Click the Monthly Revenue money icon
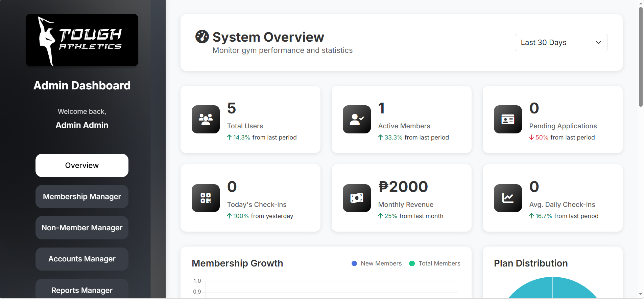The image size is (644, 299). coord(357,198)
